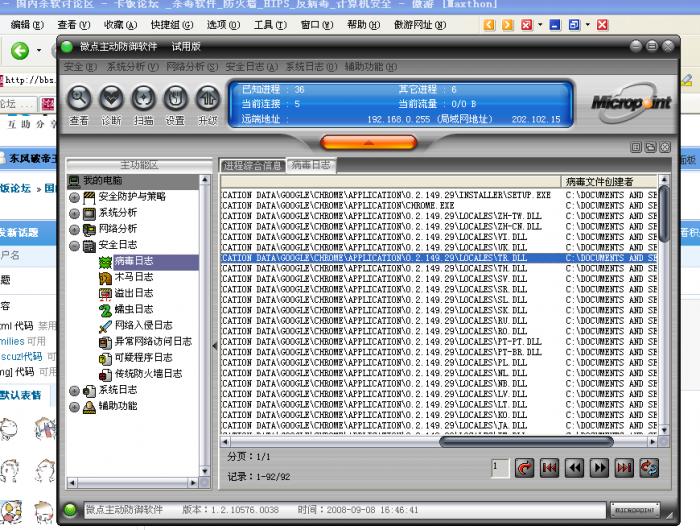Click Maxthon's orange next-tab arrow icon
This screenshot has width=700, height=530.
(x=508, y=25)
